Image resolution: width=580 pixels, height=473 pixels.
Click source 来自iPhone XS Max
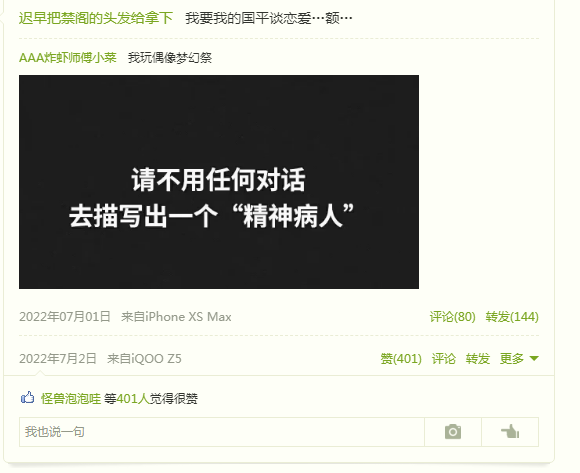[x=176, y=317]
